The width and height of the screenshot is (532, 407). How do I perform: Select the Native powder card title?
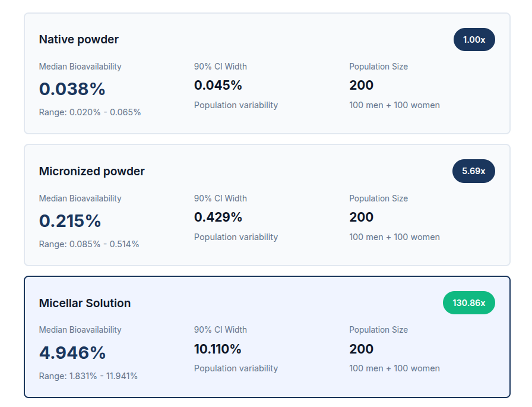(78, 40)
